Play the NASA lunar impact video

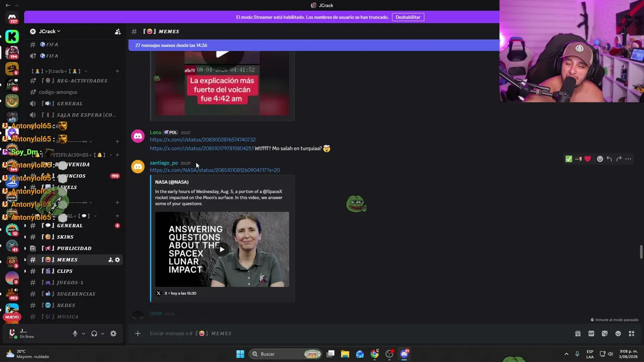click(222, 249)
